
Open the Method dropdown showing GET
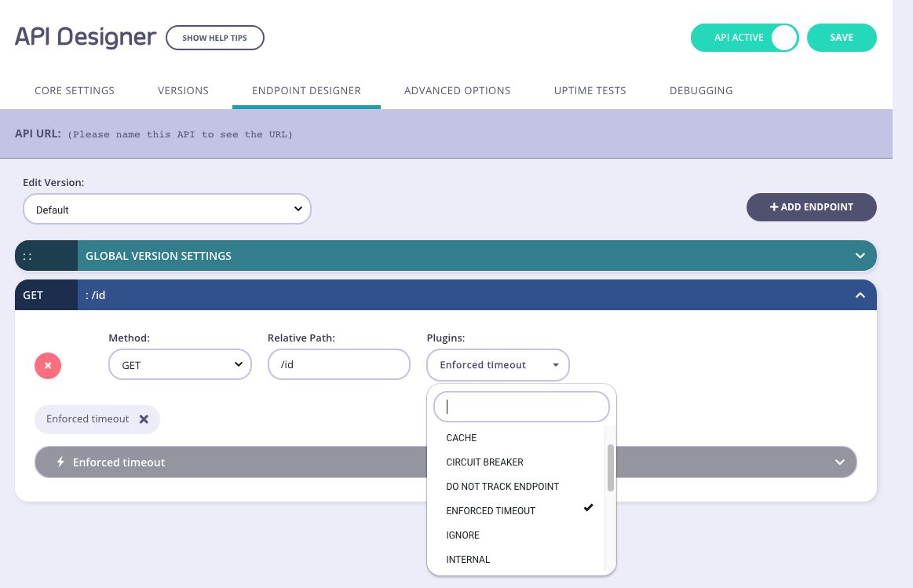(180, 364)
